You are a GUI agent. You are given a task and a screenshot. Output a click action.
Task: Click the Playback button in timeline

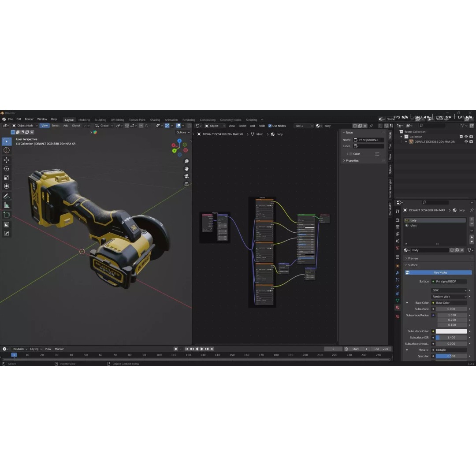pyautogui.click(x=19, y=349)
